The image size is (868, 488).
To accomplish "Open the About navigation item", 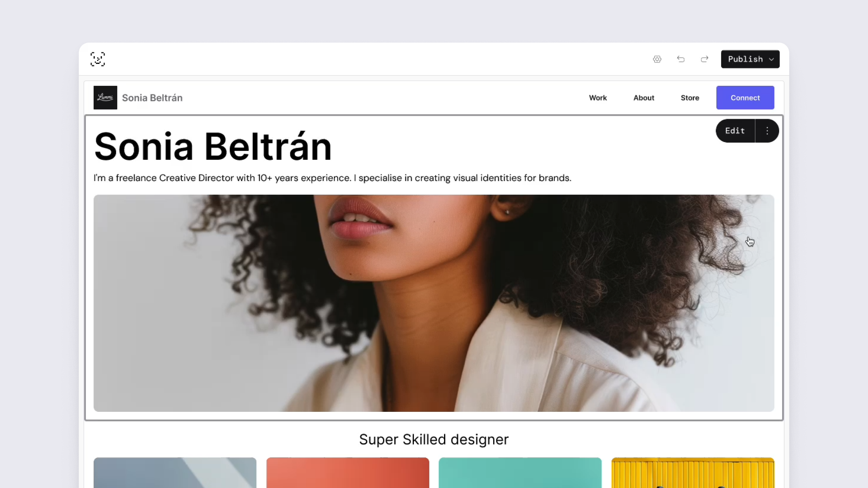I will (644, 98).
